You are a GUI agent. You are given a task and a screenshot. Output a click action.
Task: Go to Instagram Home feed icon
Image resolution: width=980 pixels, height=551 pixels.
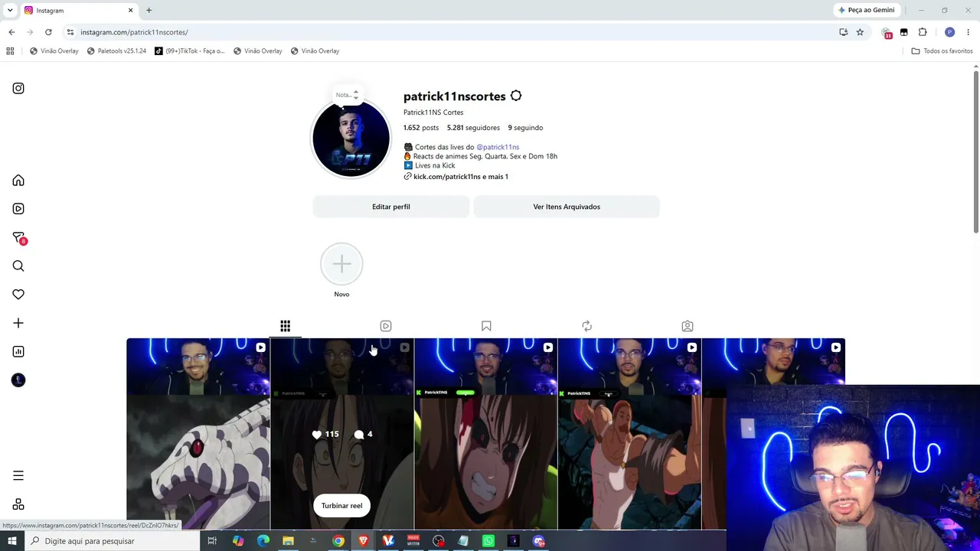point(18,181)
